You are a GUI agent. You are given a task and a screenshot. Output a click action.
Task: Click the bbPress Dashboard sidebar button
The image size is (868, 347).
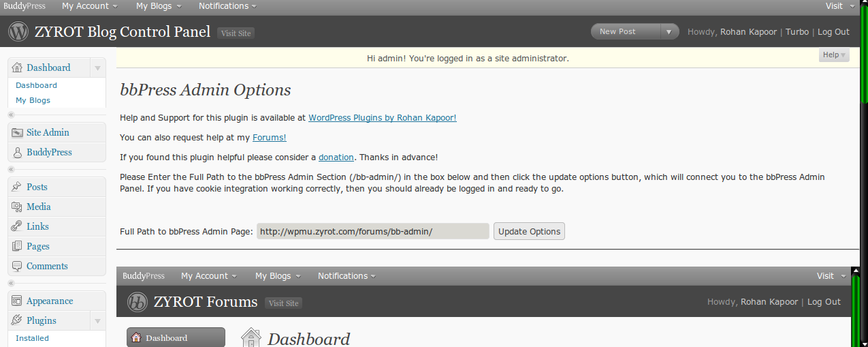tap(176, 337)
